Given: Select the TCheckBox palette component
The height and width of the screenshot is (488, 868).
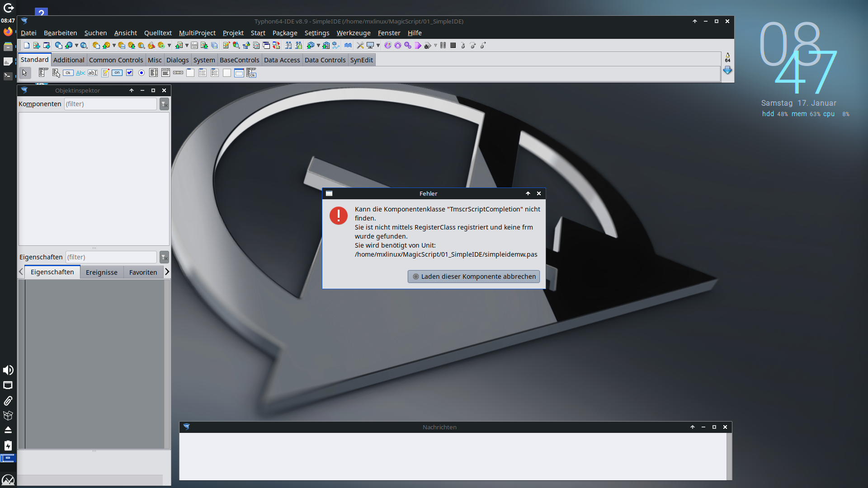Looking at the screenshot, I should click(x=129, y=73).
